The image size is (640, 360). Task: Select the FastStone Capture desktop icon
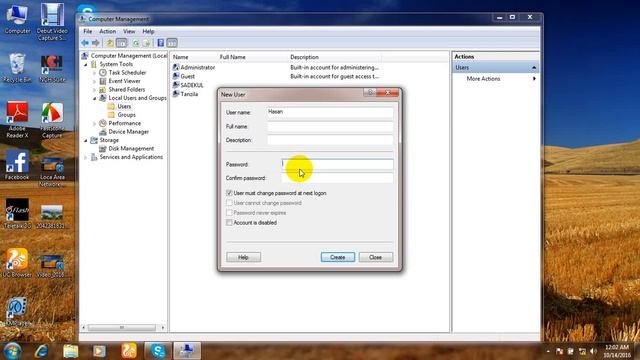click(x=52, y=120)
